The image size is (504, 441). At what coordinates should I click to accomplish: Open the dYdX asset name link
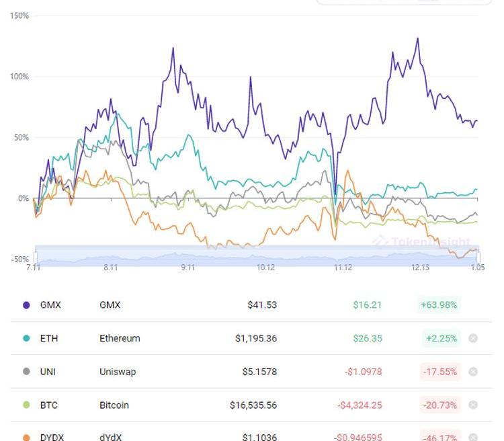pos(111,437)
